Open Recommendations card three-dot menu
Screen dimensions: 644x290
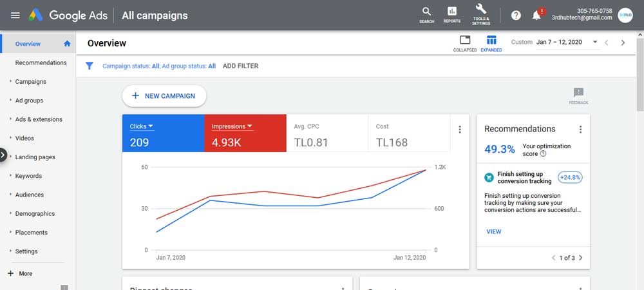click(580, 130)
